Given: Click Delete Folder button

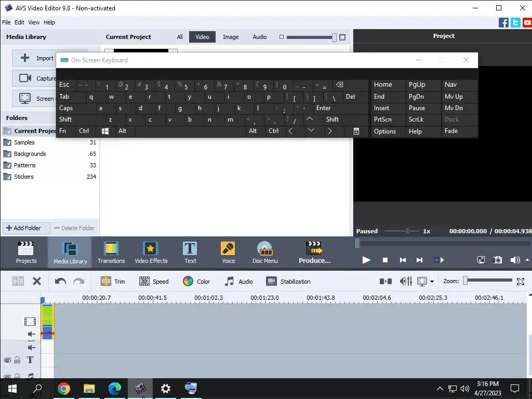Looking at the screenshot, I should pyautogui.click(x=74, y=228).
